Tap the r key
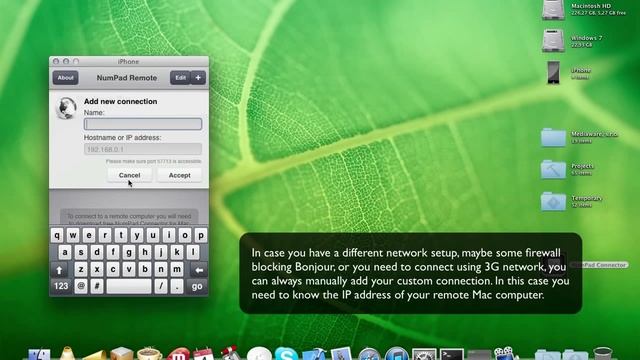 pyautogui.click(x=105, y=236)
